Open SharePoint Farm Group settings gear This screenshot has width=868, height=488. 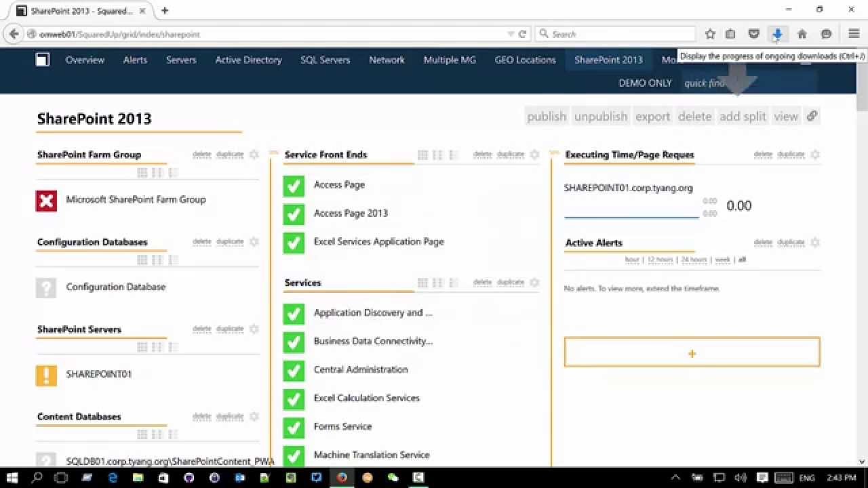click(x=254, y=155)
